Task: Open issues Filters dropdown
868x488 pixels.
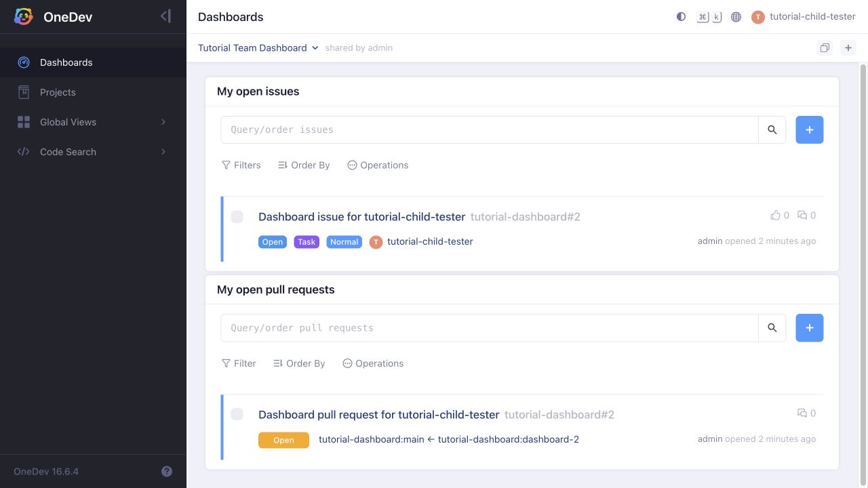Action: coord(241,165)
